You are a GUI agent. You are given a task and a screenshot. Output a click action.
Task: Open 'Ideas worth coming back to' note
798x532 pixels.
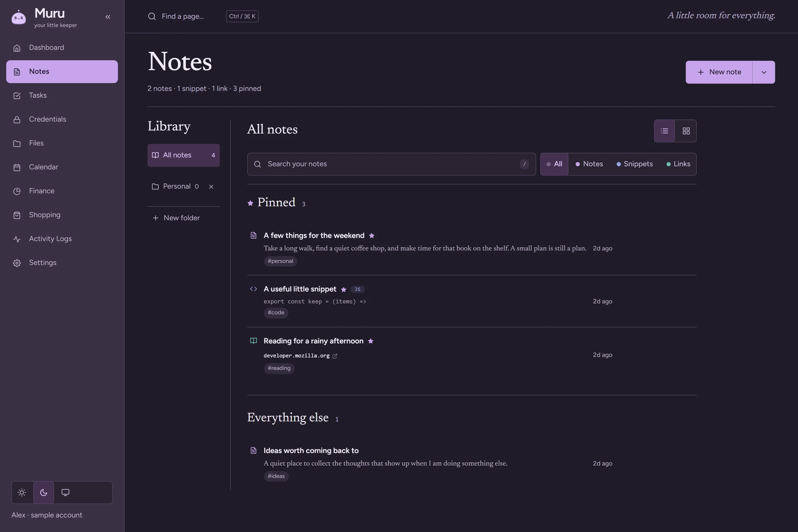[x=311, y=451]
